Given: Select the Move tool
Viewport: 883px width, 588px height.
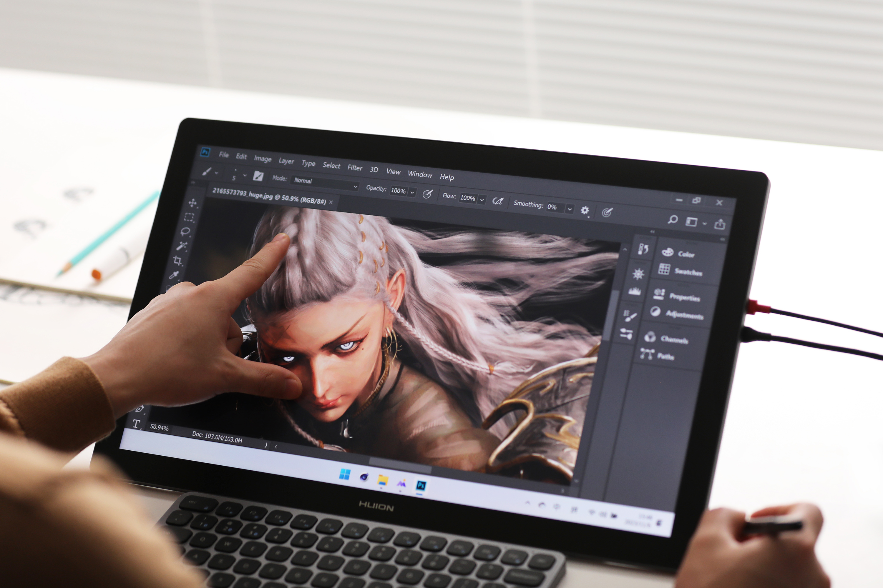Looking at the screenshot, I should [192, 203].
